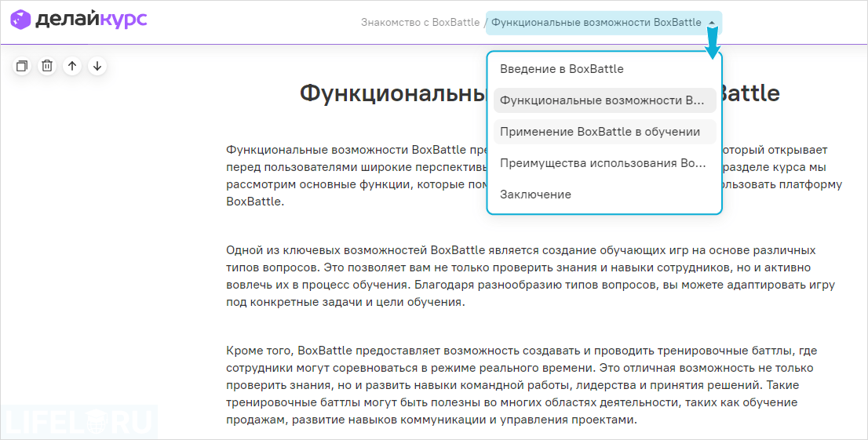Open Преимущества использования Bo... item
Screen dimensions: 868x440
pyautogui.click(x=604, y=163)
